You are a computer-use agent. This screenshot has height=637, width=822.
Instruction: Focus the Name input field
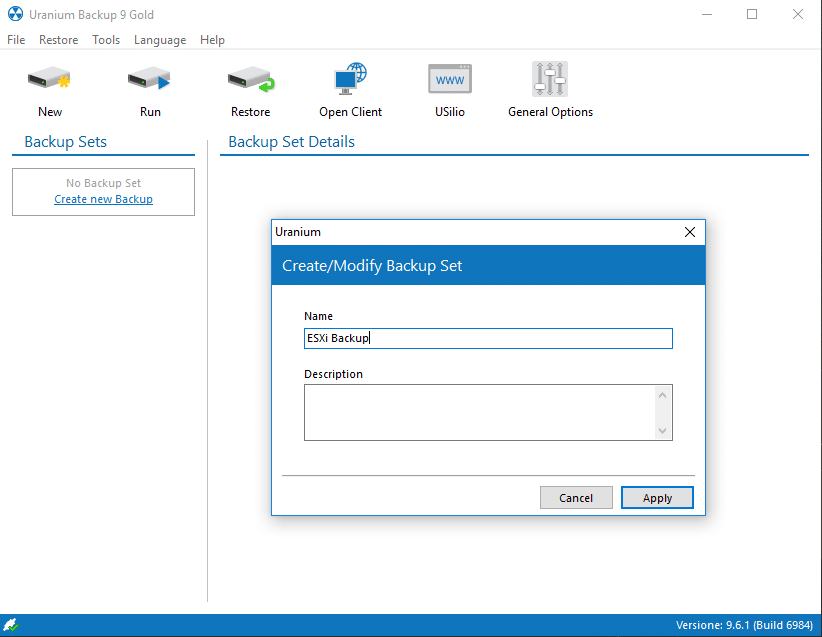(488, 338)
